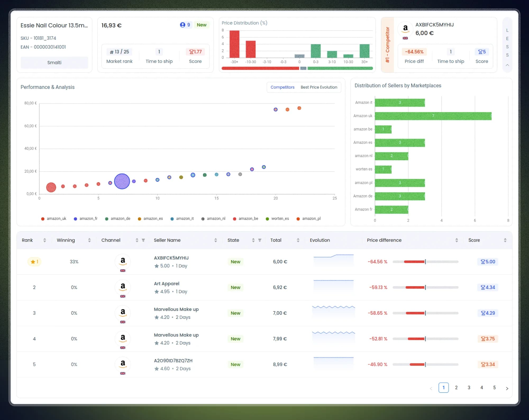Click the Smalti button
This screenshot has height=420, width=529.
(54, 62)
